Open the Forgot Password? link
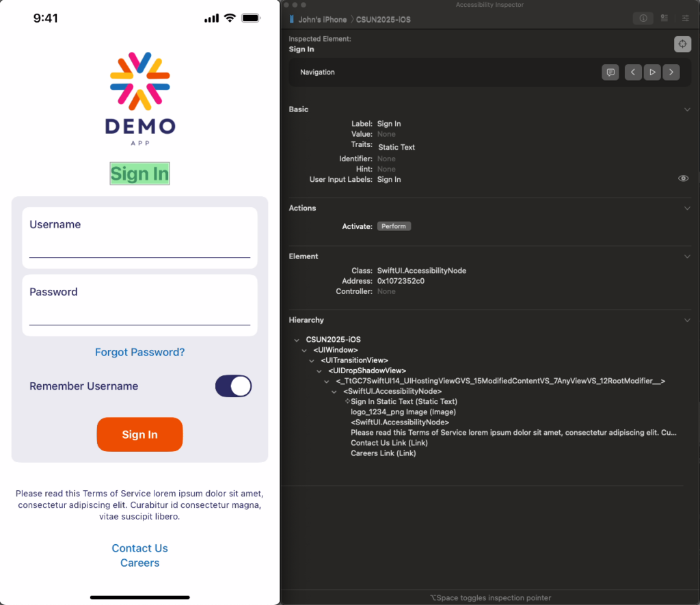Viewport: 700px width, 605px height. click(139, 352)
